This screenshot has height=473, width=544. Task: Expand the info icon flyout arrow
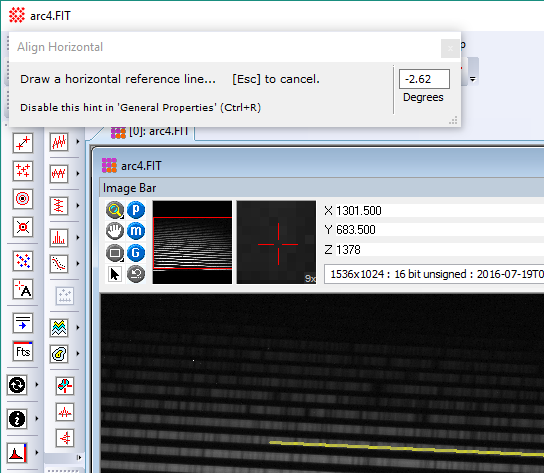coord(37,419)
